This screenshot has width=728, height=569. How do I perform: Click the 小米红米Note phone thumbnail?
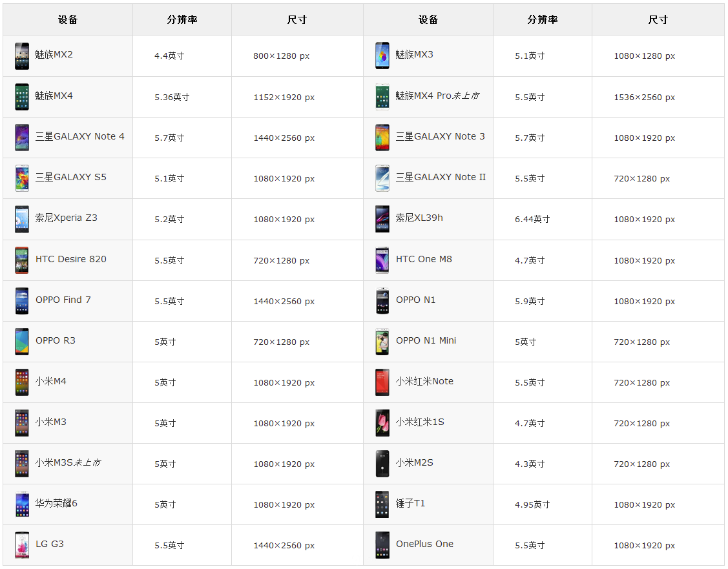click(382, 383)
